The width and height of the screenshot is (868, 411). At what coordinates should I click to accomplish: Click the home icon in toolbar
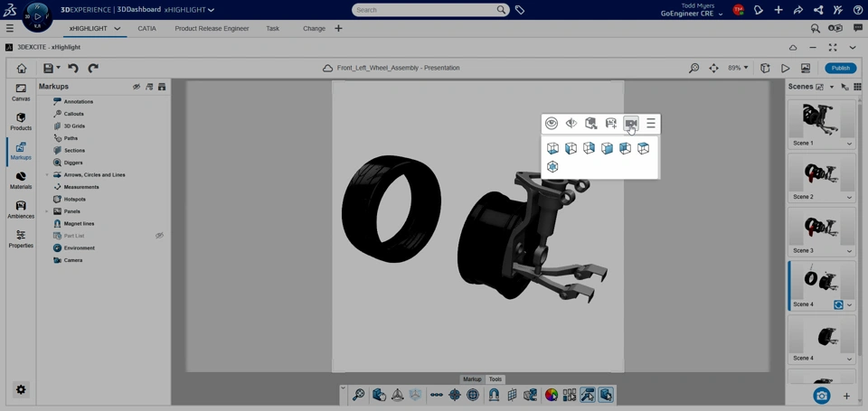22,68
